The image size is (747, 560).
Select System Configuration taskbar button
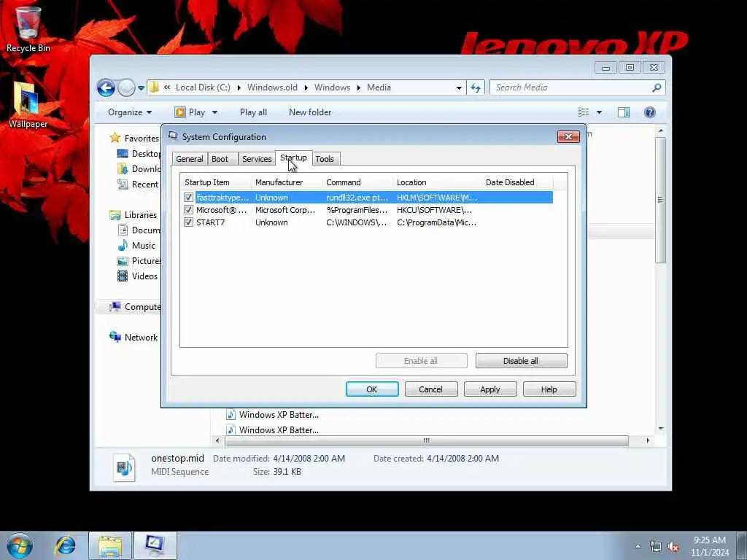pos(155,545)
